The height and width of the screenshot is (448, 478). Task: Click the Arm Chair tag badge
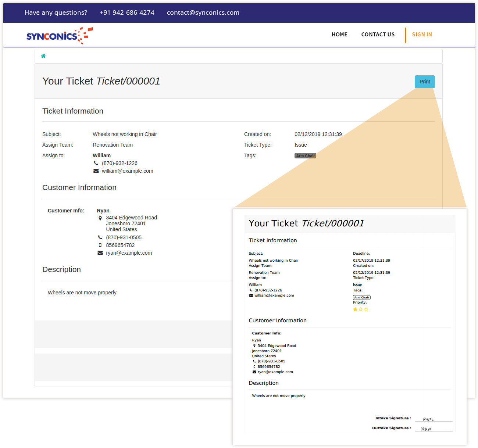[305, 156]
